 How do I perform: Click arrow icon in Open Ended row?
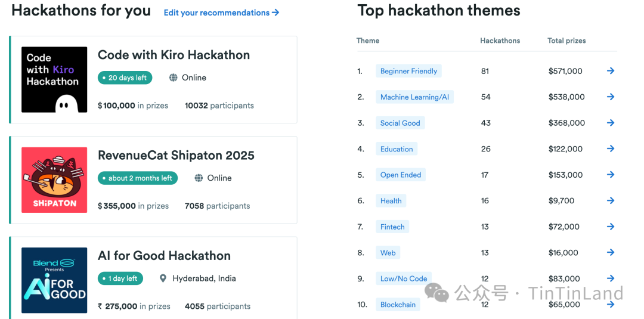tap(611, 175)
